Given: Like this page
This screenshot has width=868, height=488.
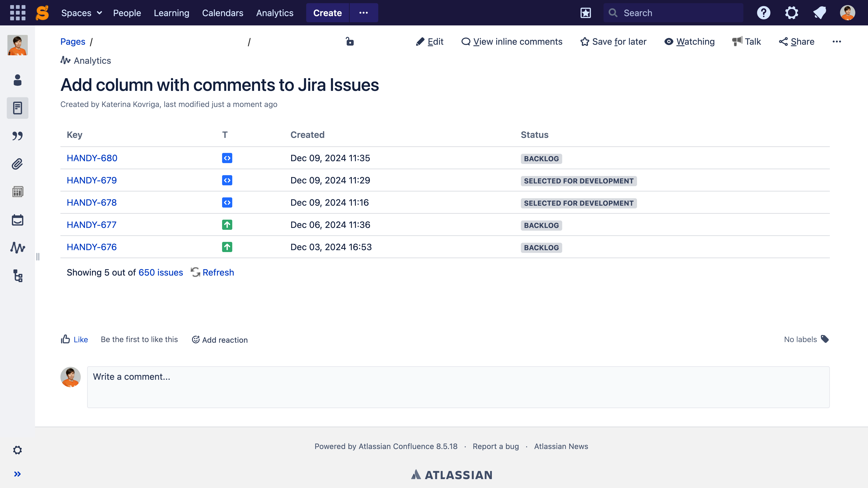Looking at the screenshot, I should (x=74, y=340).
